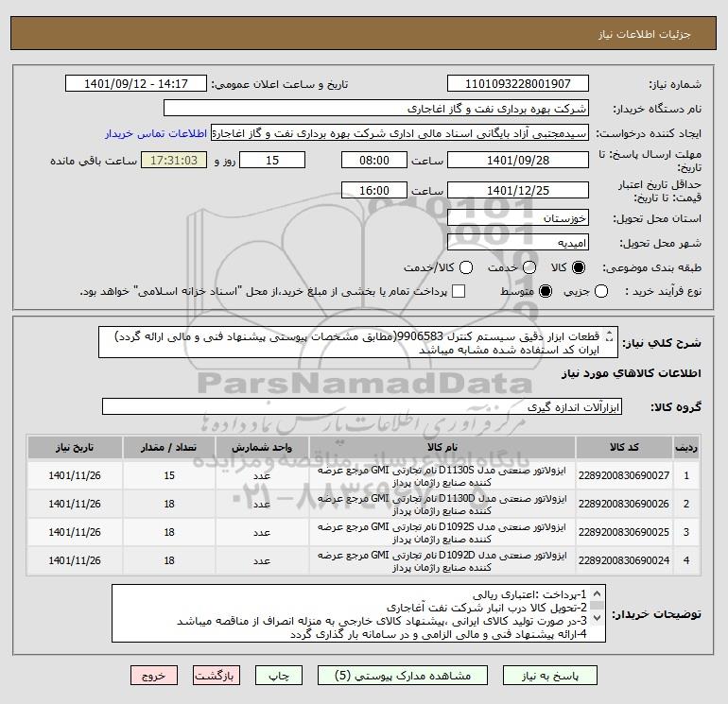Screen dimensions: 728x704
Task: Click the تاریخ نیاز column header
Action: (75, 447)
